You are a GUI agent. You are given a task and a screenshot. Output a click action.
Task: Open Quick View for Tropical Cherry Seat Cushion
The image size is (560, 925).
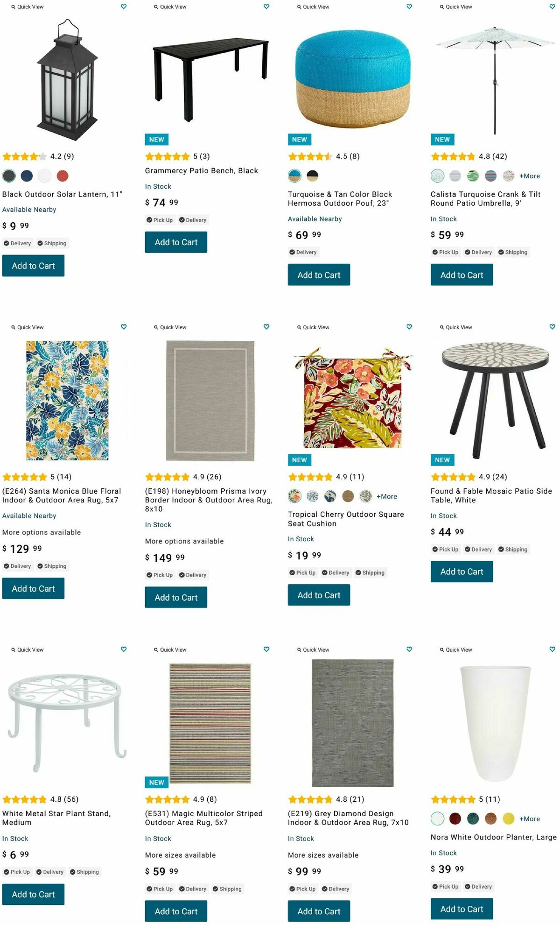tap(313, 327)
